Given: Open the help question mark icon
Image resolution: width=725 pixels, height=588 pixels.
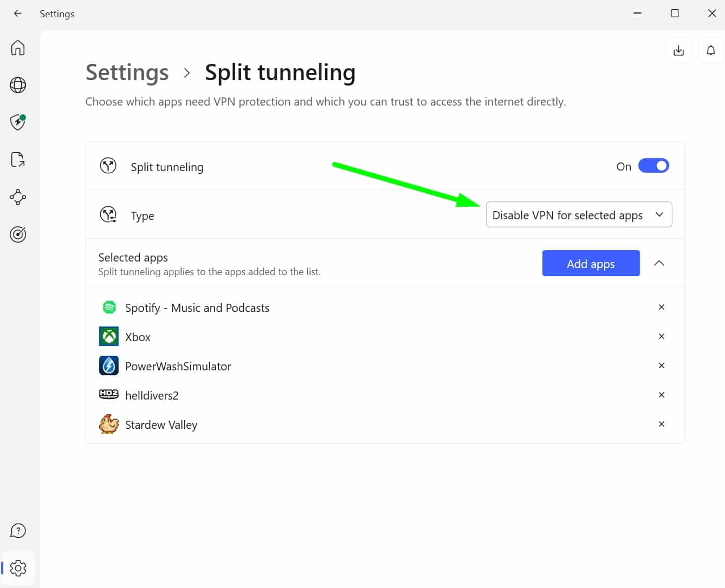Looking at the screenshot, I should click(x=18, y=531).
